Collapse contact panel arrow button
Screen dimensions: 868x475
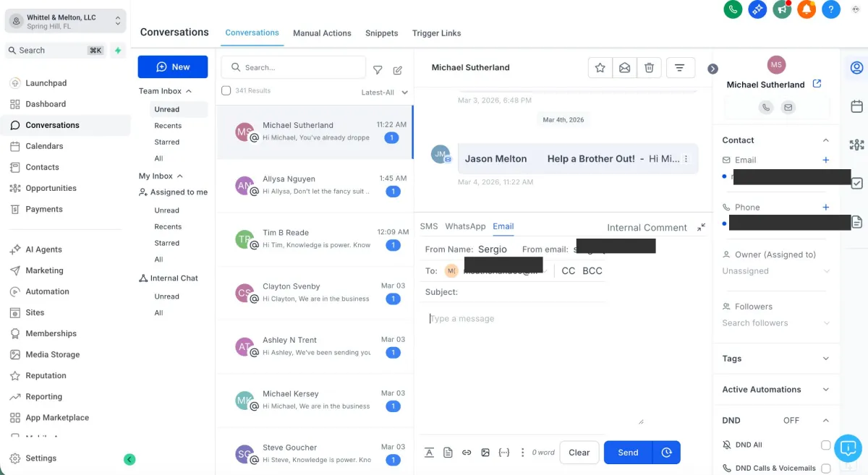pyautogui.click(x=712, y=69)
